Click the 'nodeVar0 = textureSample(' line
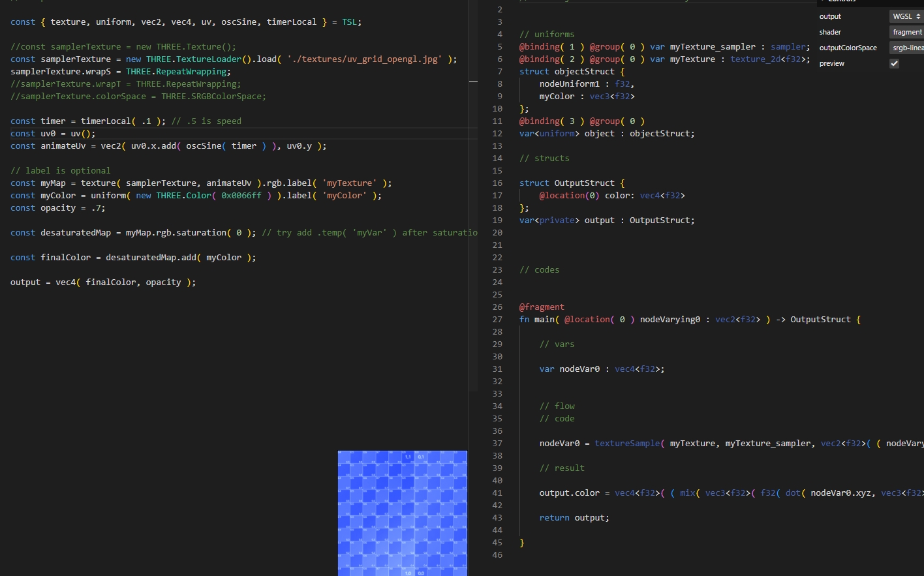The height and width of the screenshot is (576, 924). click(731, 444)
